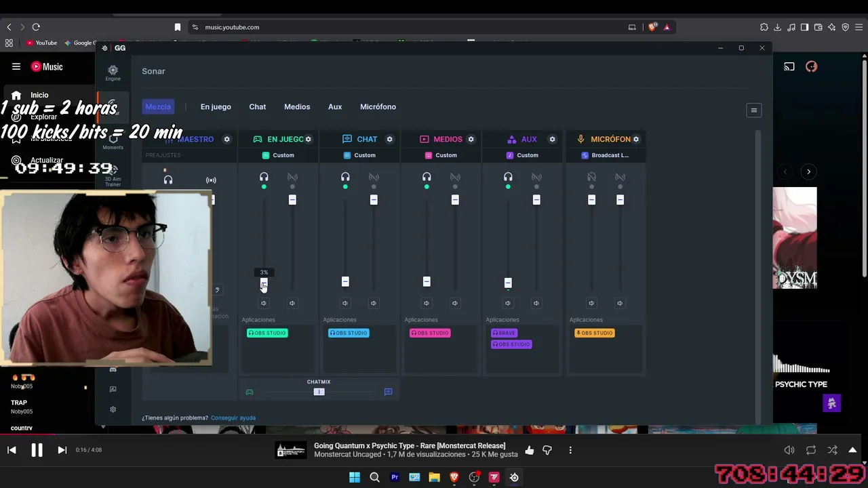Open YouTube Music hamburger guide menu

click(x=16, y=66)
